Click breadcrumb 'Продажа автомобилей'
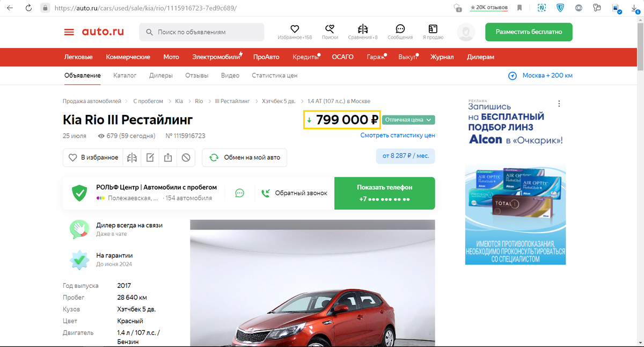Viewport: 644px width, 347px height. point(92,101)
